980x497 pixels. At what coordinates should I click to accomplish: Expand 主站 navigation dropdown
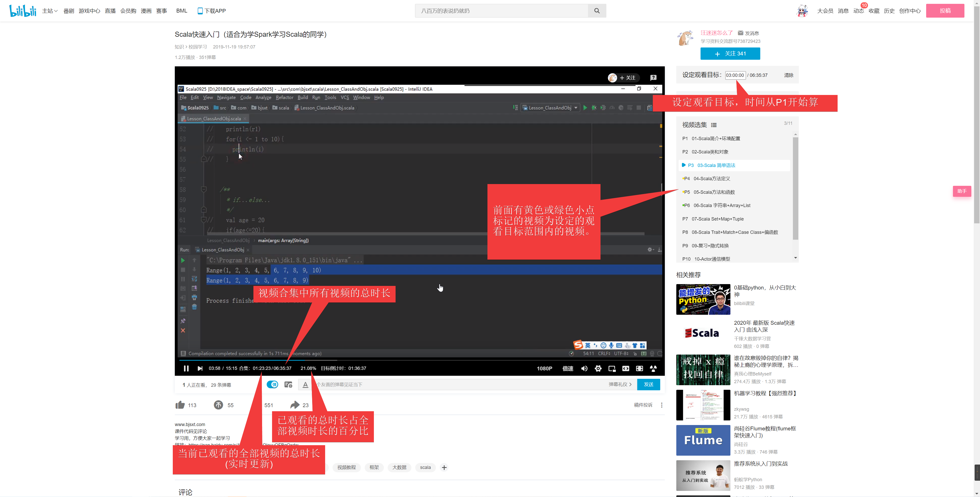(x=50, y=11)
